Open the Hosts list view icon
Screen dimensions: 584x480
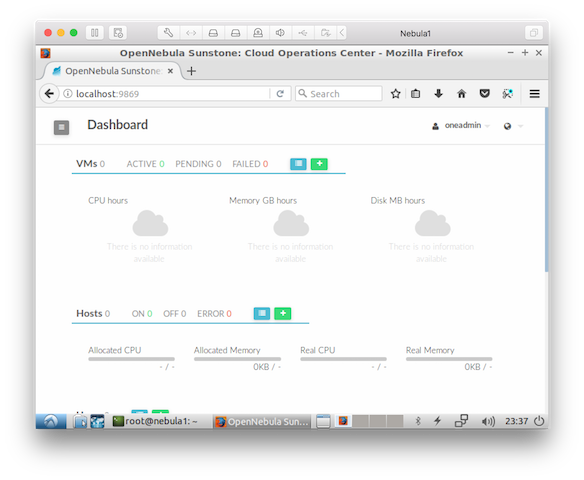(262, 314)
